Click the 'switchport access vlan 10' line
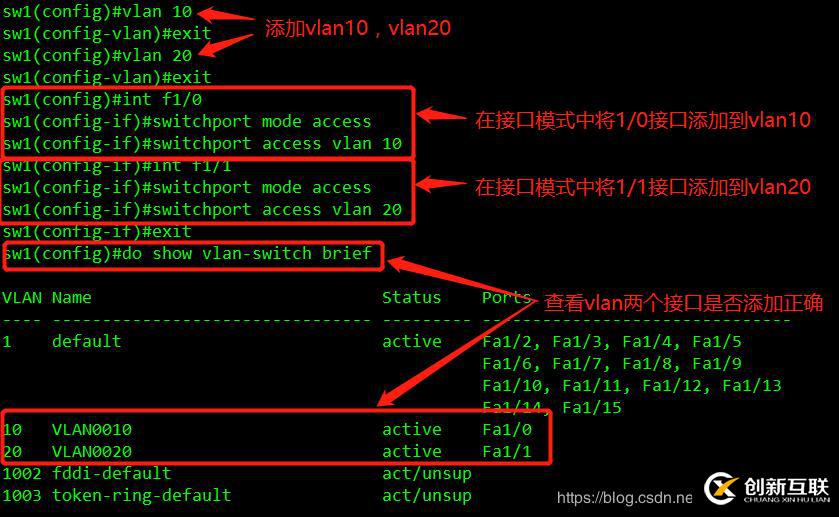Screen dimensions: 839x517 click(x=202, y=143)
